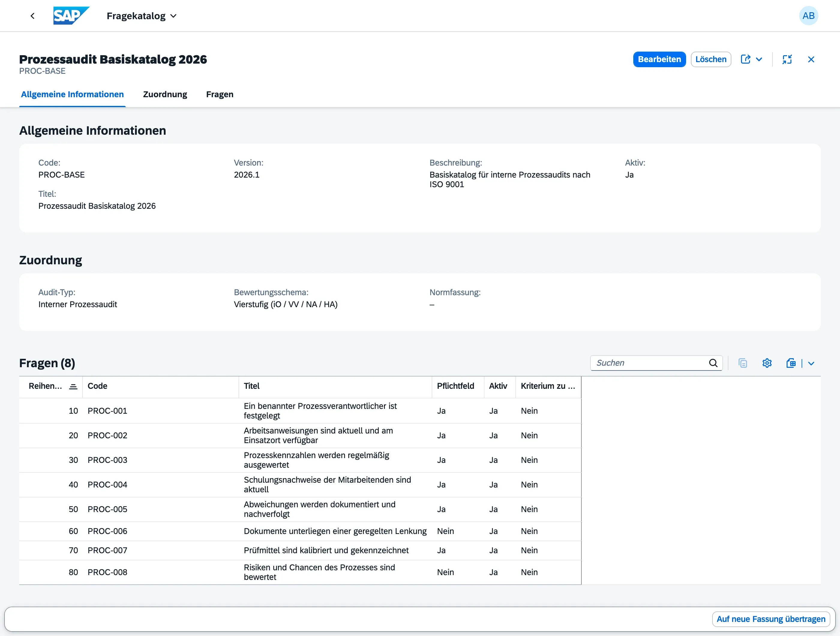840x636 pixels.
Task: Click the copy icon in Fragen toolbar
Action: (x=742, y=363)
